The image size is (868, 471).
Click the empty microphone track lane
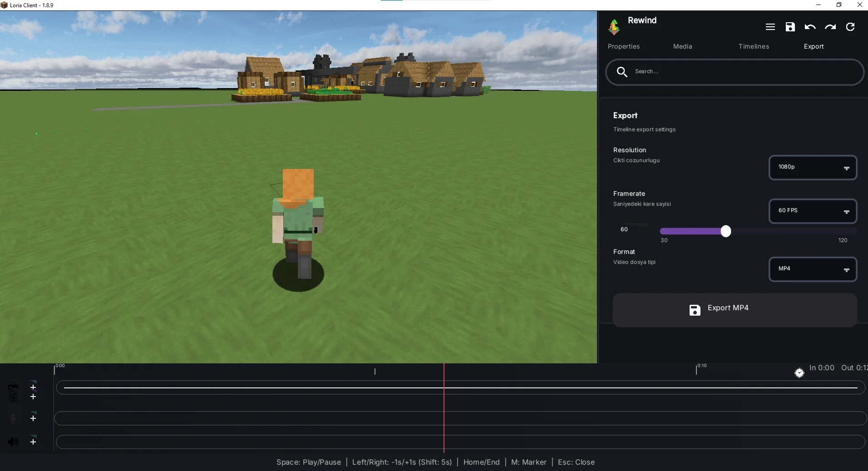pyautogui.click(x=460, y=418)
